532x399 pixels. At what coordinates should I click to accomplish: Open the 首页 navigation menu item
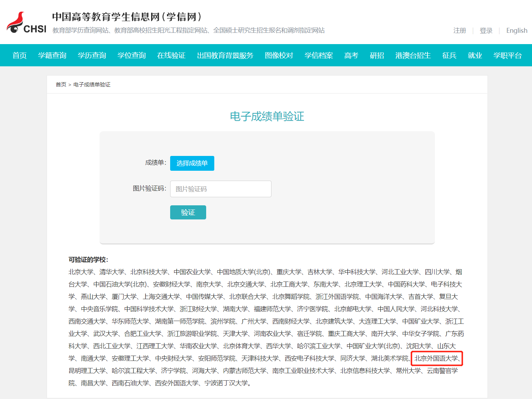tap(19, 55)
